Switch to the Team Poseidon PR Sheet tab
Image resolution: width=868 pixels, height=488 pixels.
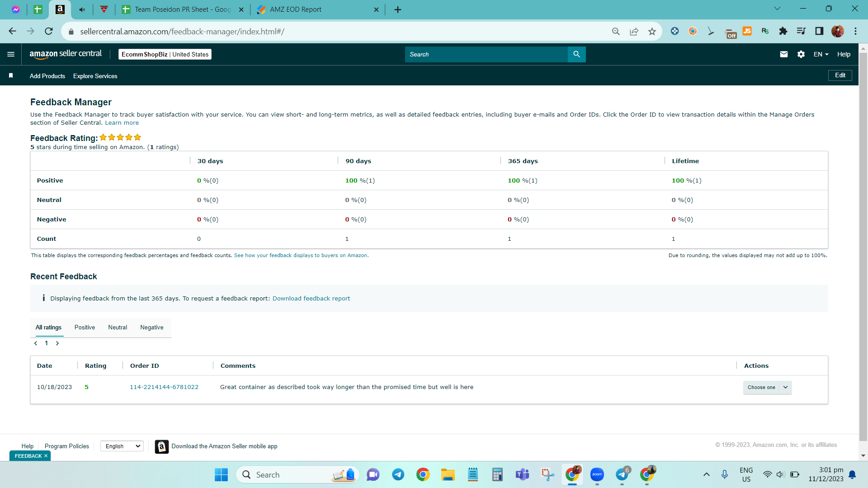[183, 9]
